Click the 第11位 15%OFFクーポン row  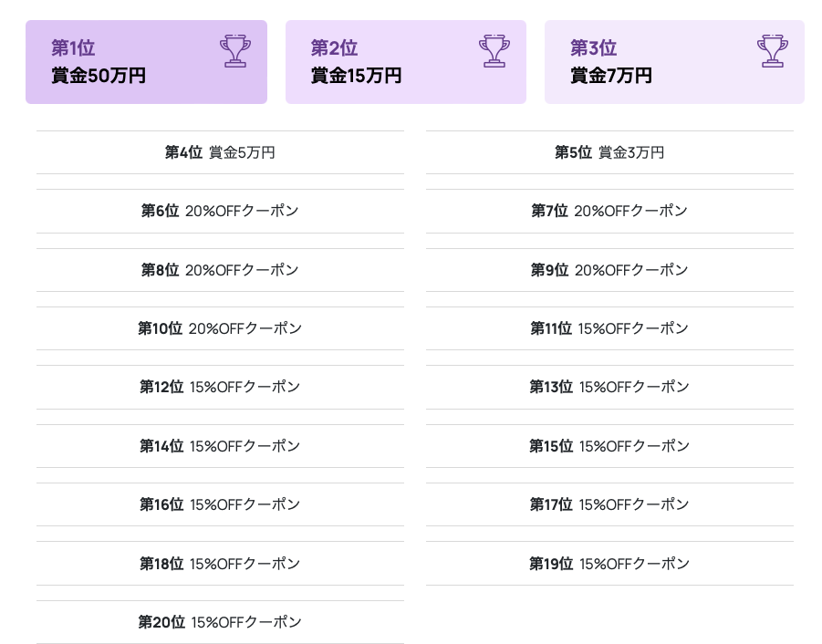tap(609, 328)
